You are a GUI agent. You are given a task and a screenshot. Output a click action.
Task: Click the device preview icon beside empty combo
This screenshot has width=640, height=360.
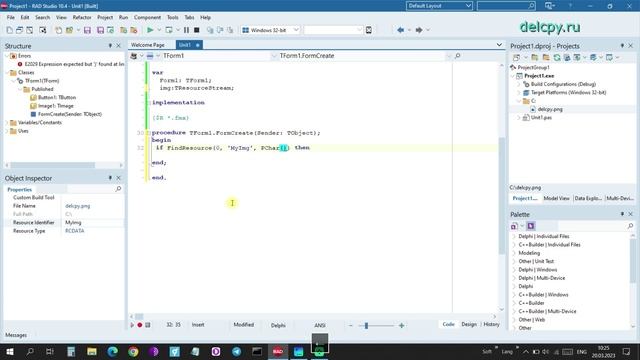(369, 30)
